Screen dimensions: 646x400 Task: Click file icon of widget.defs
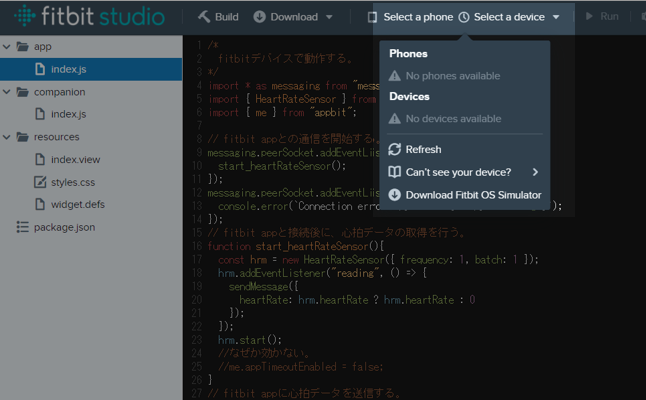40,204
